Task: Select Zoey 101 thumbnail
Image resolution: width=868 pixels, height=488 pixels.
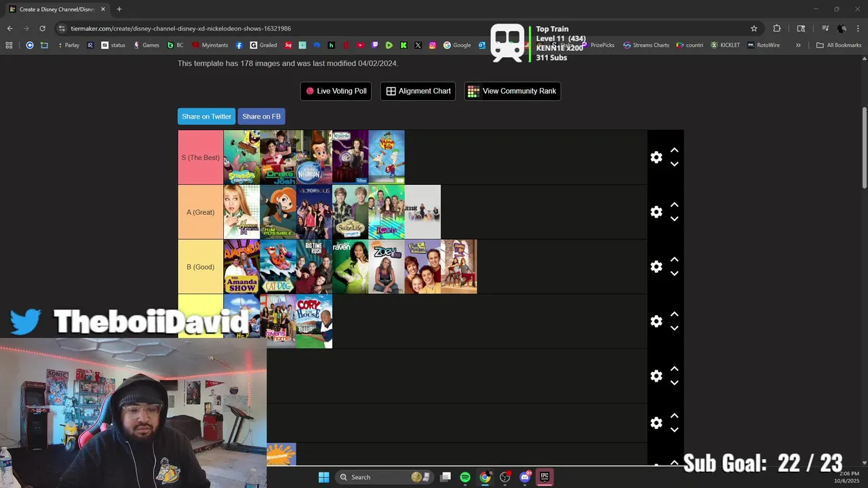Action: click(x=387, y=266)
